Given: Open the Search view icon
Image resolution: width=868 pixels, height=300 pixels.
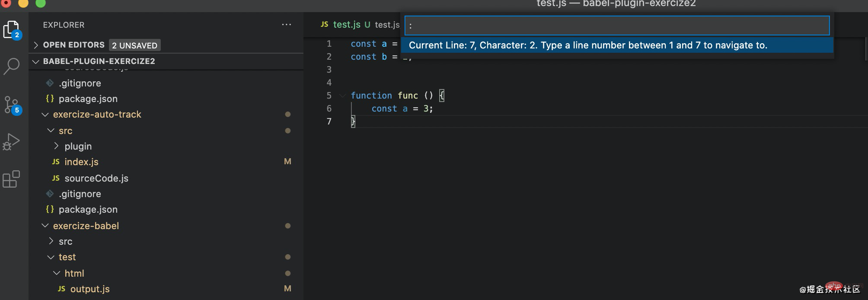Looking at the screenshot, I should pos(12,66).
